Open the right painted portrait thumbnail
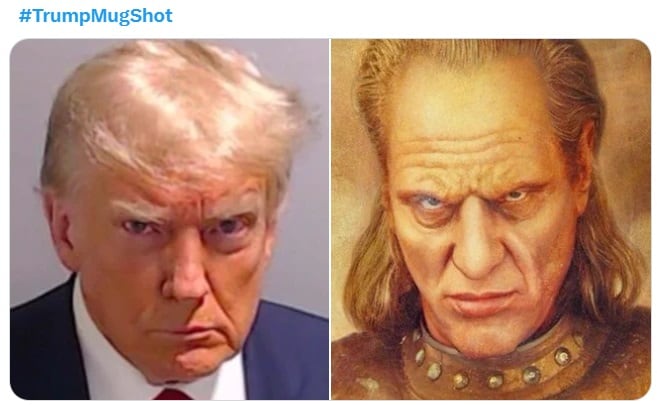 [491, 219]
